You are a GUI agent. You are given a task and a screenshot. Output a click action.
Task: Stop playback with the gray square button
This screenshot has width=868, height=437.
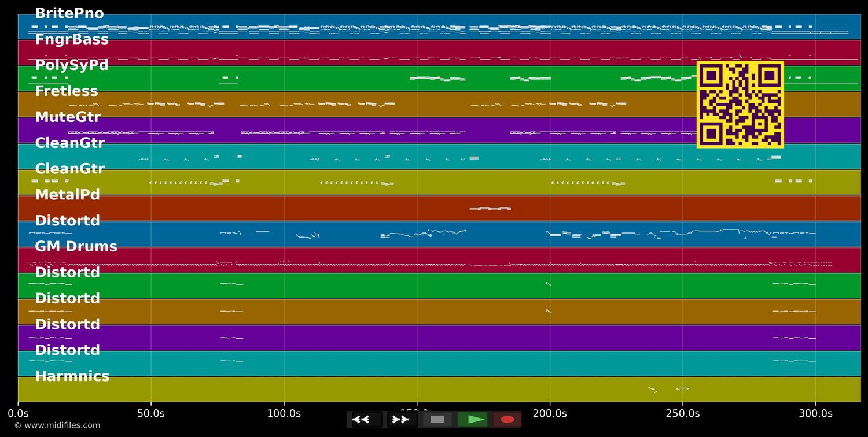pyautogui.click(x=437, y=420)
